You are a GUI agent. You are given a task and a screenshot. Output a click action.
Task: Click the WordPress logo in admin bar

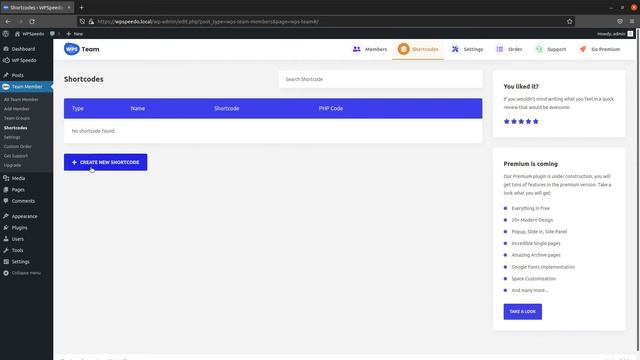point(6,34)
